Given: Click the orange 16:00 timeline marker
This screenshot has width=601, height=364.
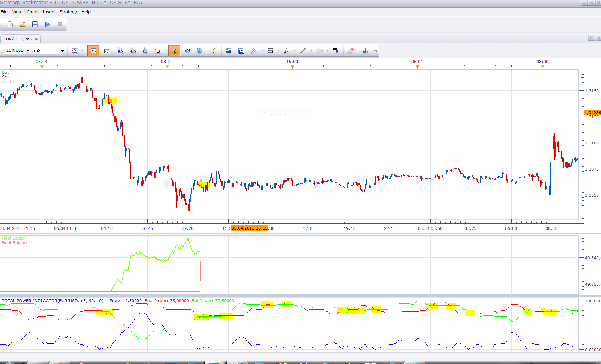Looking at the screenshot, I should point(292,67).
